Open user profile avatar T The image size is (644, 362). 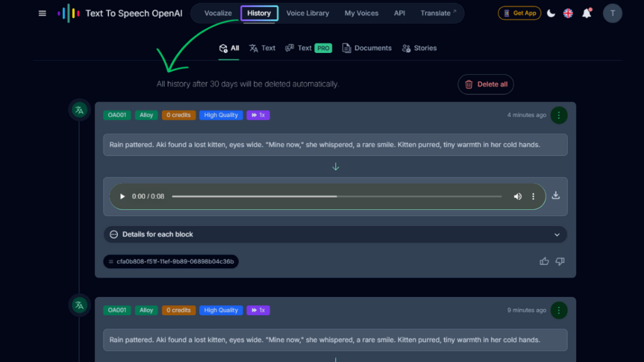click(613, 13)
